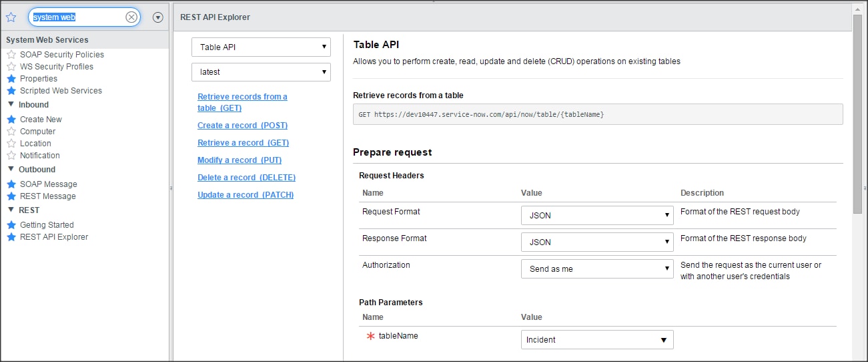Click the circled down-arrow icon next to search
The width and height of the screenshot is (868, 362).
pyautogui.click(x=158, y=17)
